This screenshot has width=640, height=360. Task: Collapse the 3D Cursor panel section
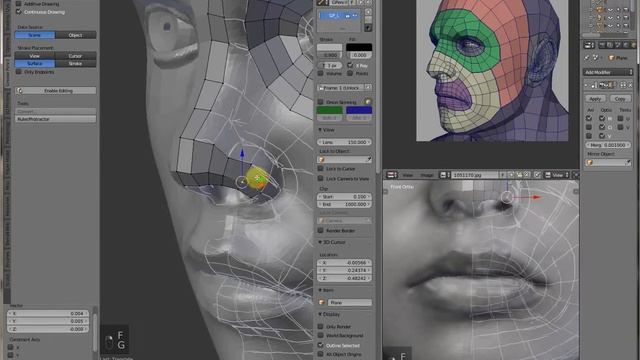click(320, 242)
